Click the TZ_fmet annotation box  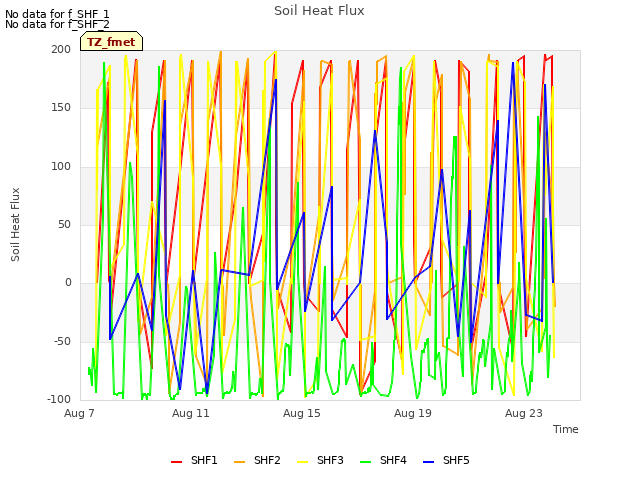pyautogui.click(x=111, y=41)
